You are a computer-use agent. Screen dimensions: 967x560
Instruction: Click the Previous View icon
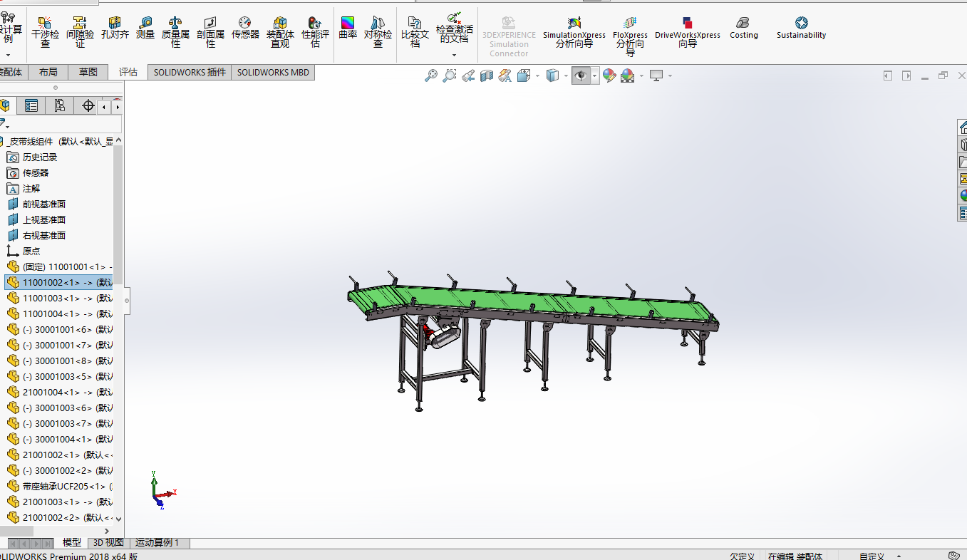[468, 76]
